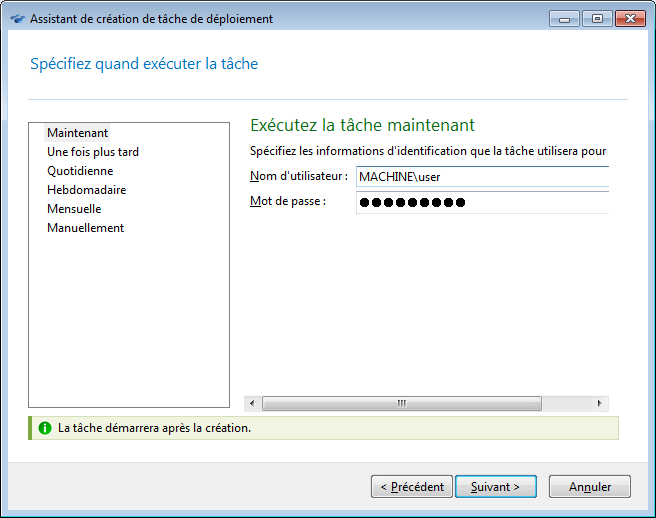Choose the Hebdomadaire schedule

(x=86, y=190)
